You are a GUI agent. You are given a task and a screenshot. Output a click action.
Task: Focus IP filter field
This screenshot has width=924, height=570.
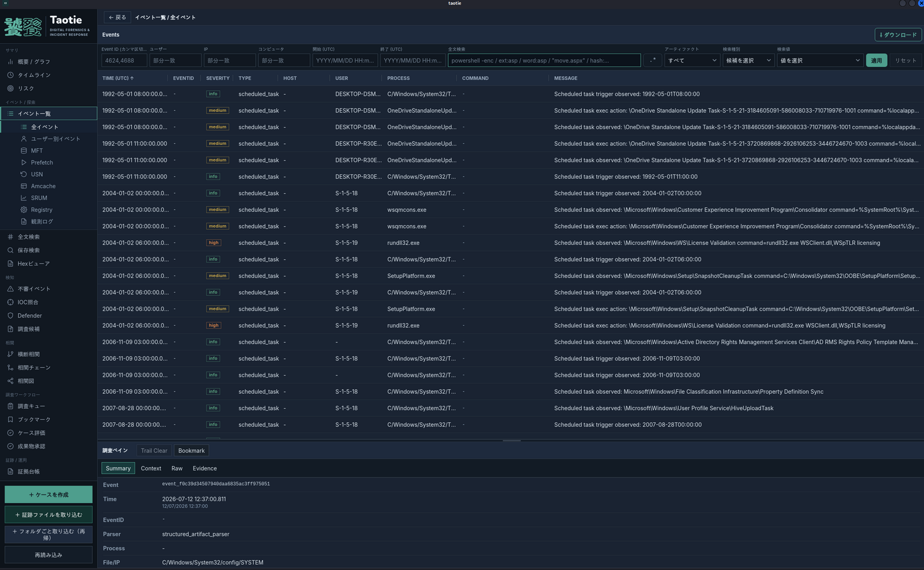point(230,60)
